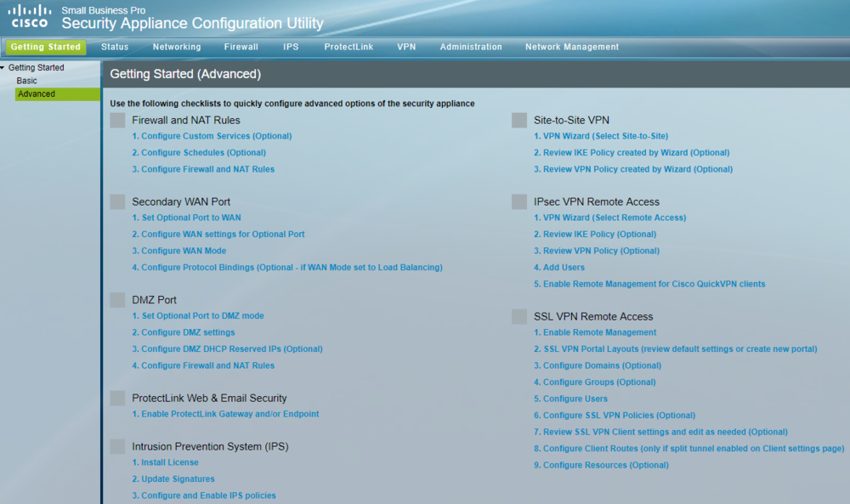Click the IPsec VPN Remote Access icon
This screenshot has height=504, width=850.
tap(519, 202)
